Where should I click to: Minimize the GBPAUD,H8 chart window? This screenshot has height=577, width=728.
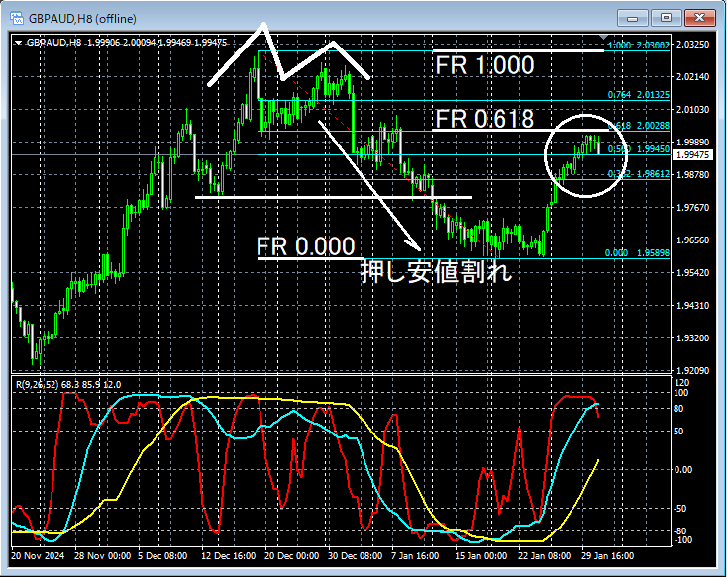[x=632, y=18]
